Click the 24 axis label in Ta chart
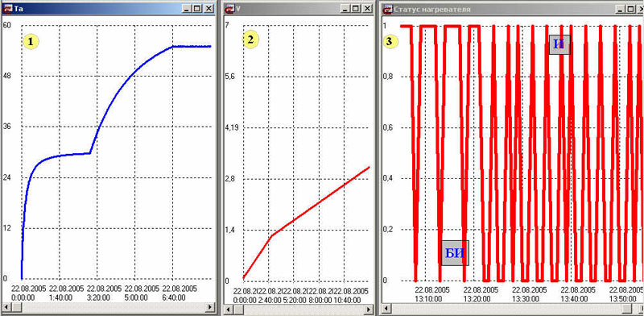 [x=7, y=177]
